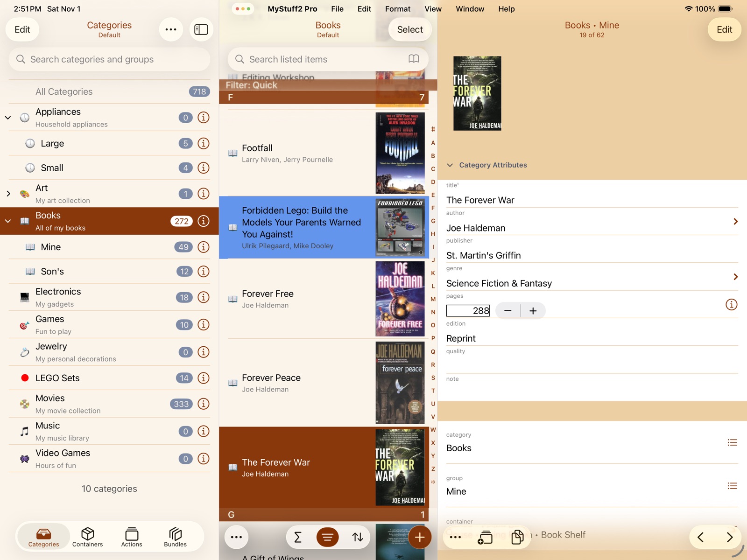The width and height of the screenshot is (747, 560).
Task: Click the duplicate item icon
Action: 517,537
